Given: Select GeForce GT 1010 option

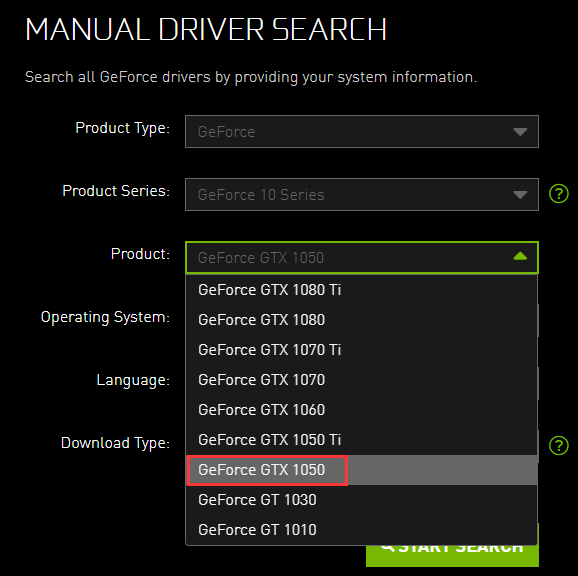Looking at the screenshot, I should [x=362, y=530].
